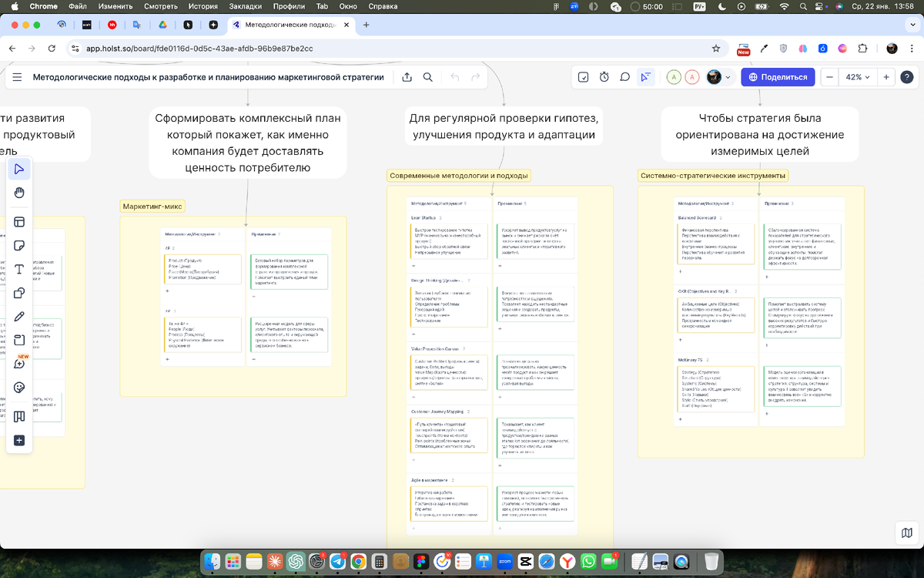This screenshot has height=578, width=924.
Task: Select the card/container tool
Action: tap(19, 340)
